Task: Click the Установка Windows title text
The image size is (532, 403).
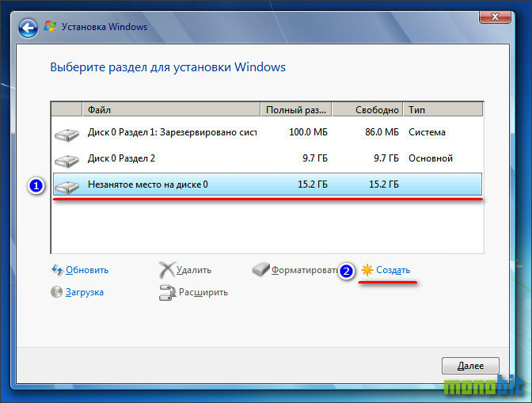Action: tap(104, 27)
